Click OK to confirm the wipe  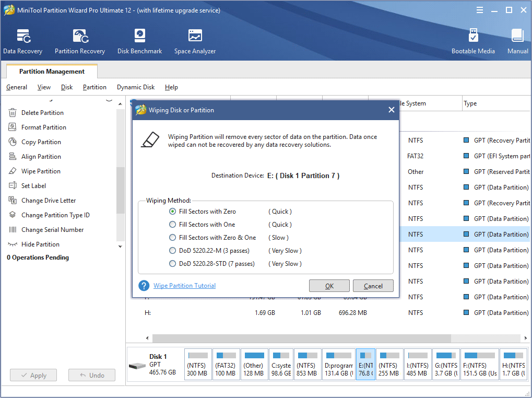point(329,286)
